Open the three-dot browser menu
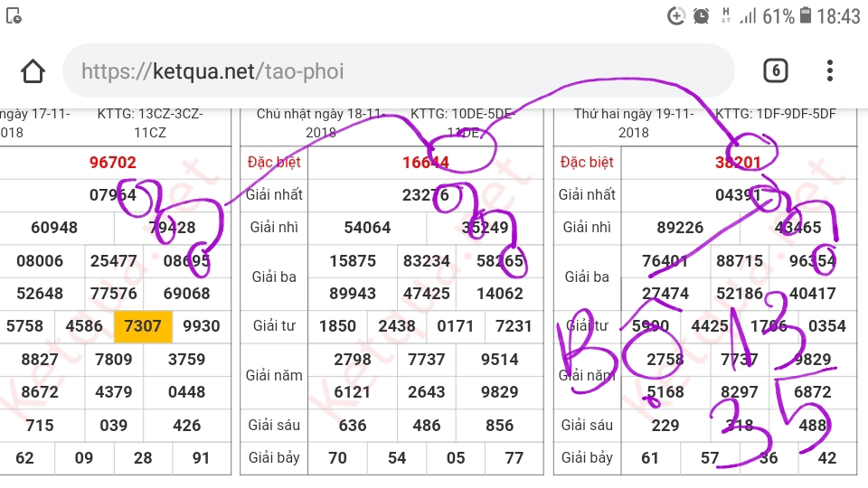Image resolution: width=868 pixels, height=488 pixels. [829, 70]
